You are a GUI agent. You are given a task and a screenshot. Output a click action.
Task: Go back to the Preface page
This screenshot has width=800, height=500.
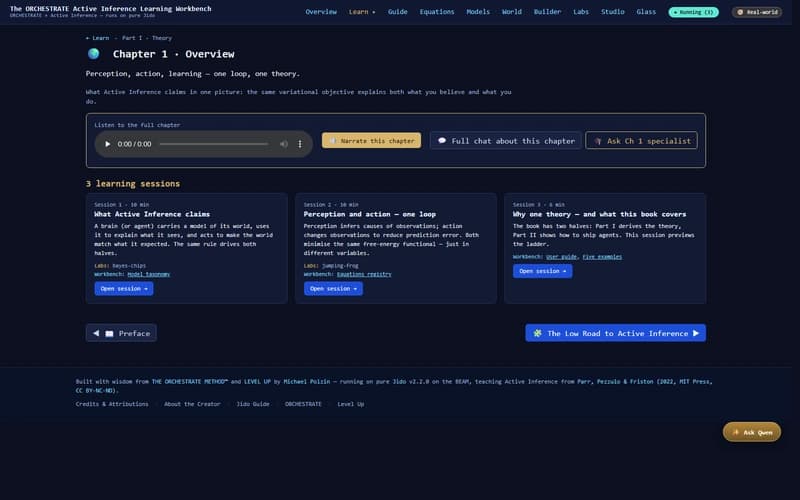(x=121, y=333)
